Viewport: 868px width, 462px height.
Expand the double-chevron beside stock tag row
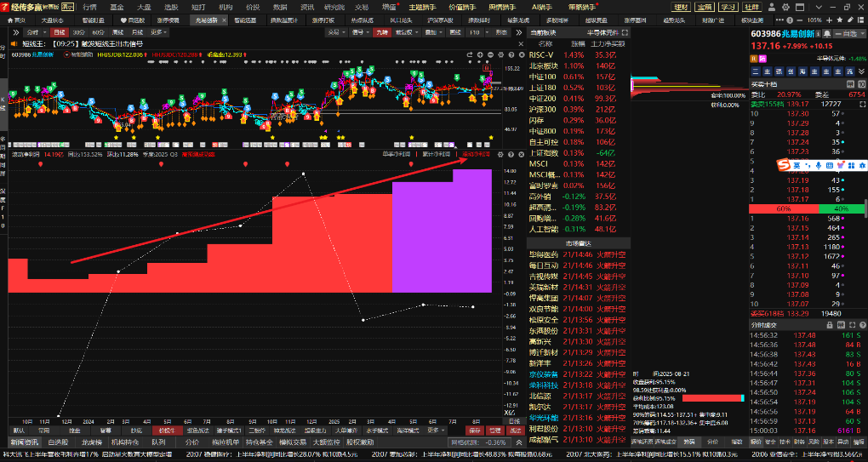(861, 71)
